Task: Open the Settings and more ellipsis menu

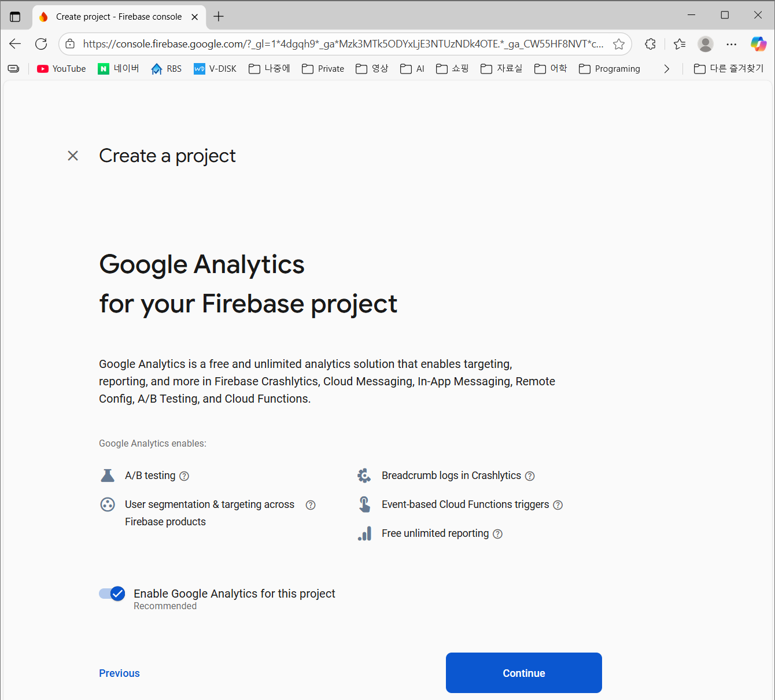Action: [732, 44]
